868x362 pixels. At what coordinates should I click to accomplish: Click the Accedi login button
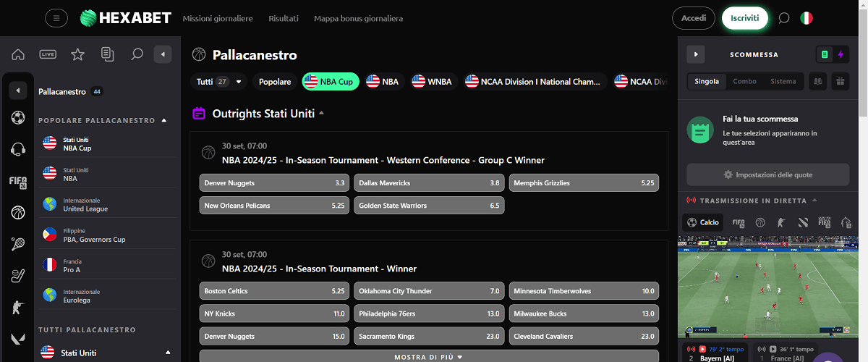(x=694, y=18)
